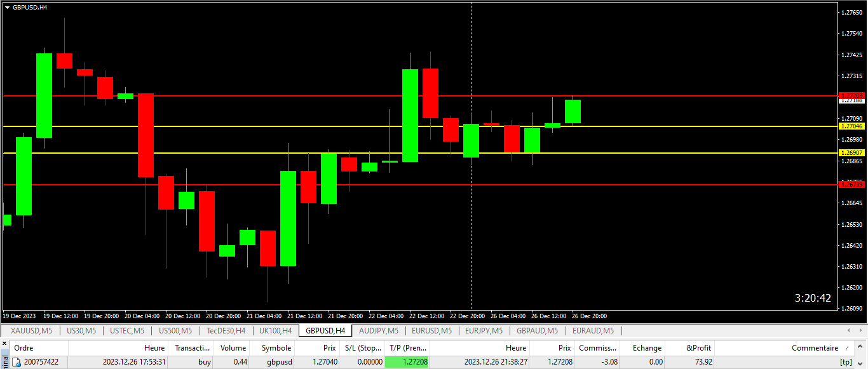Screen dimensions: 868x369
Task: Switch to the AUDJPY,M5 chart tab
Action: (x=379, y=331)
